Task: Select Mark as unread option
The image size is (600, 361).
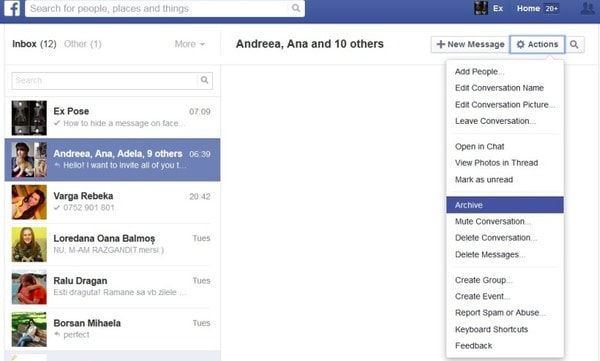Action: tap(484, 180)
